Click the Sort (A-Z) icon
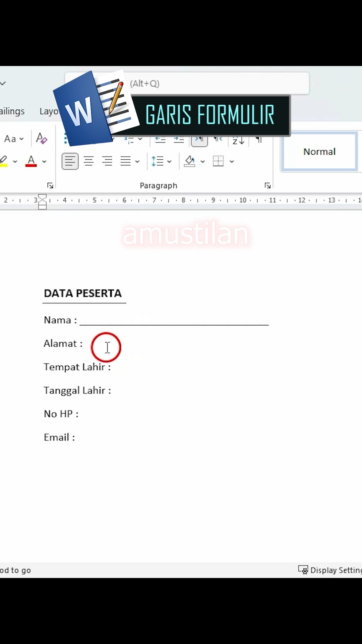The height and width of the screenshot is (644, 362). (x=238, y=141)
